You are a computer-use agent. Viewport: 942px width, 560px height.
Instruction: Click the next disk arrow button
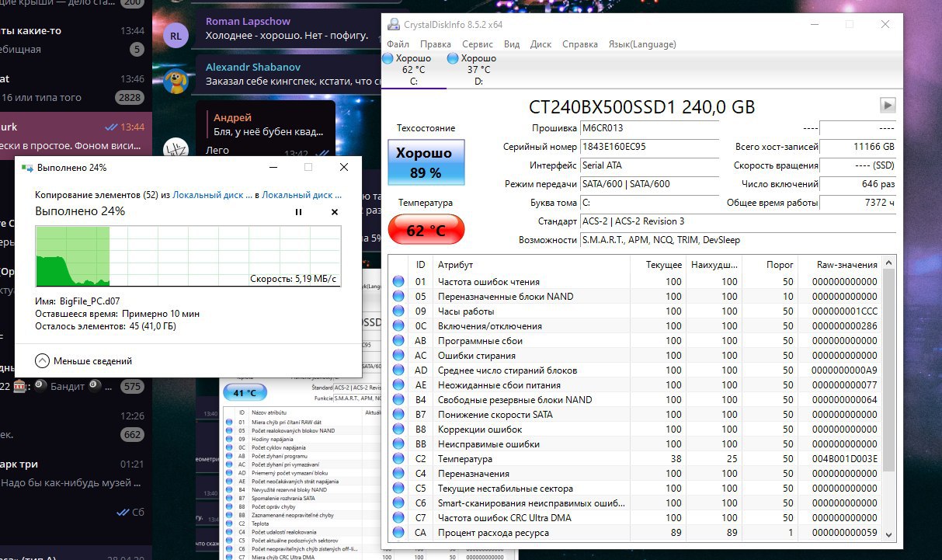coord(888,105)
